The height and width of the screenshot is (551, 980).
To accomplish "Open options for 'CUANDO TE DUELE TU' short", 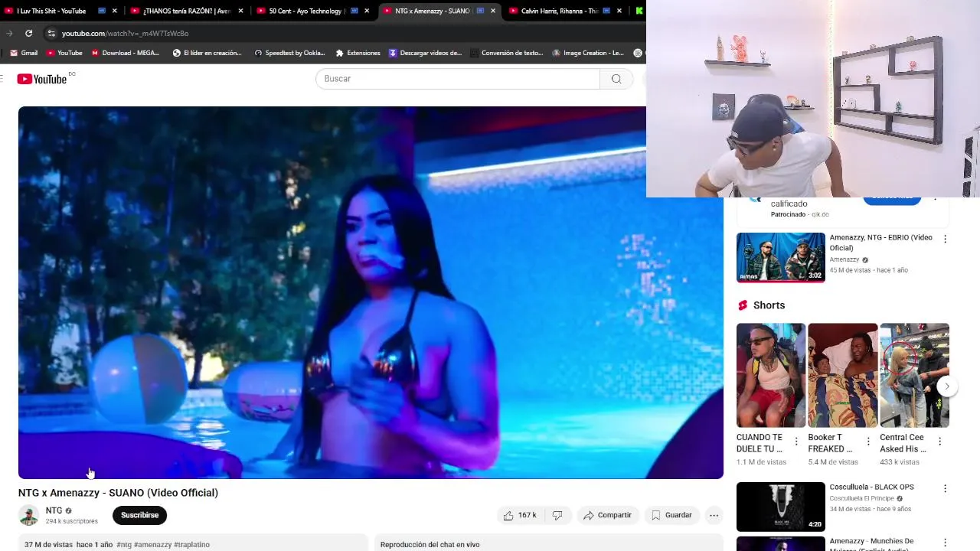I will point(796,442).
